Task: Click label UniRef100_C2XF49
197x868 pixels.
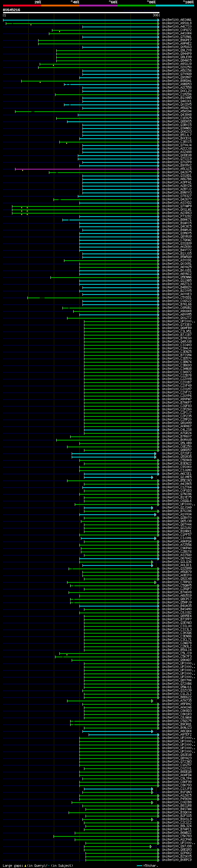Action: (176, 386)
